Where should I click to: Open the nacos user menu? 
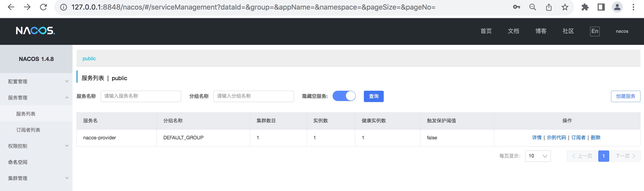(x=622, y=31)
